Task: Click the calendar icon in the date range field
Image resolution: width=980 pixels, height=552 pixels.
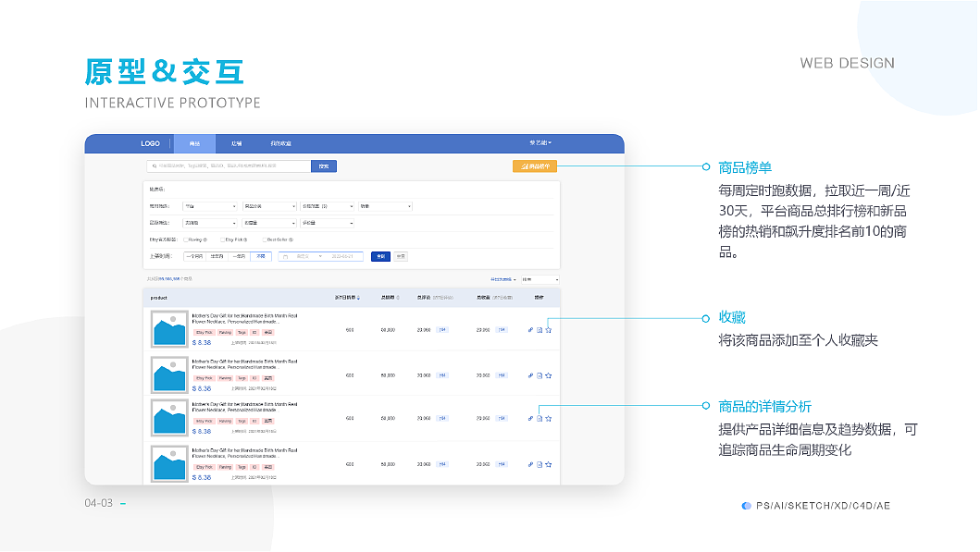Action: tap(286, 257)
